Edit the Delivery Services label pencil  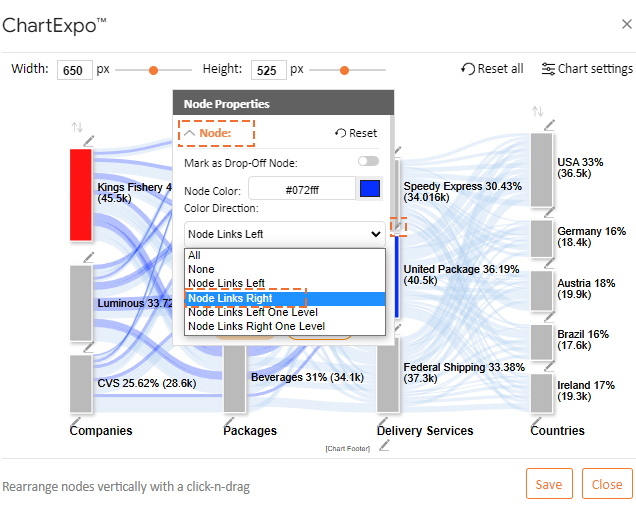coord(382,421)
